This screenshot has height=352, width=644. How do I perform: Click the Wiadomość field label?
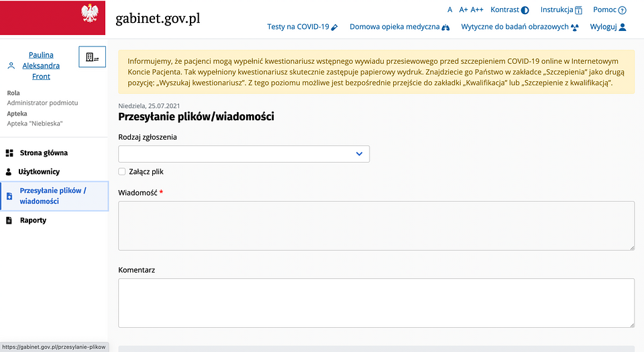coord(138,192)
